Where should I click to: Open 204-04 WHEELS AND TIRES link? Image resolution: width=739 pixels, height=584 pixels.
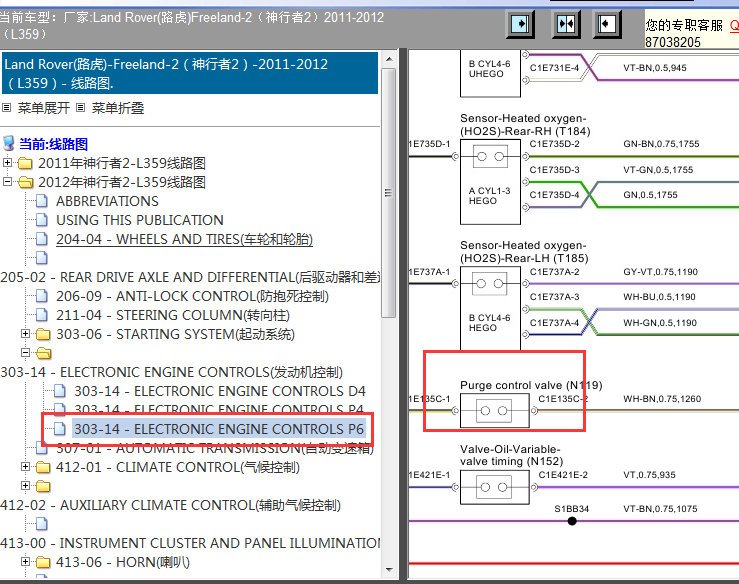[x=184, y=239]
